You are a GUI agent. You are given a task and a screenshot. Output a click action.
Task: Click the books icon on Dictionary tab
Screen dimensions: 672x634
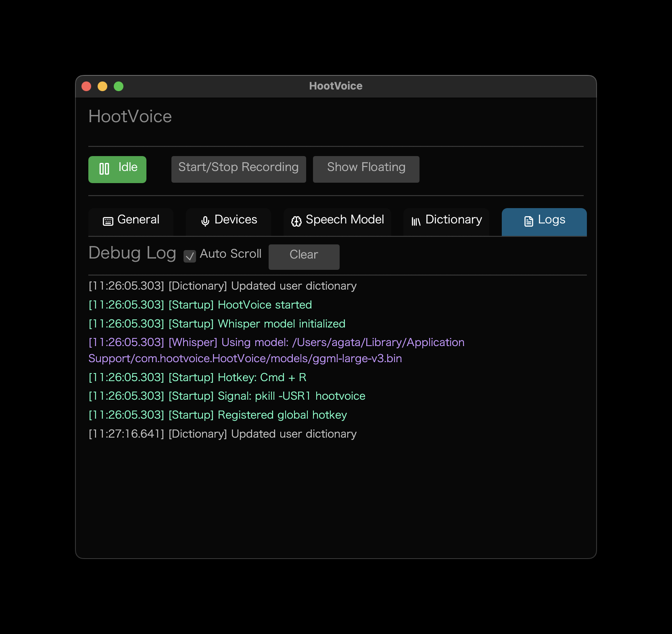[x=416, y=221]
